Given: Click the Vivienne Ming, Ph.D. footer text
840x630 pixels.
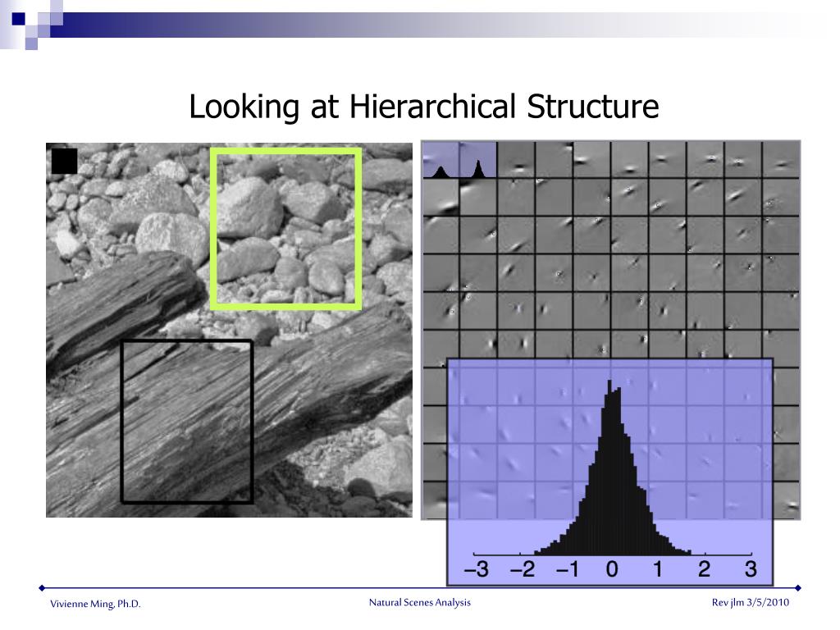Looking at the screenshot, I should point(95,604).
